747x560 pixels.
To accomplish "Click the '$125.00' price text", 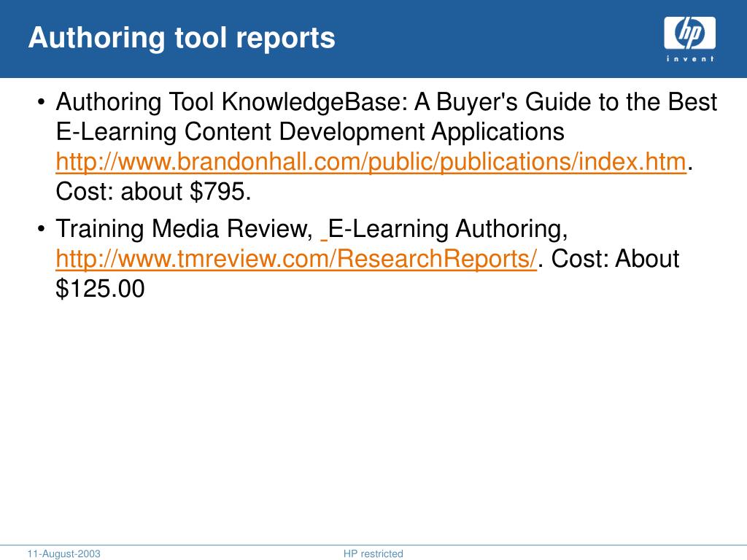I will pyautogui.click(x=100, y=289).
